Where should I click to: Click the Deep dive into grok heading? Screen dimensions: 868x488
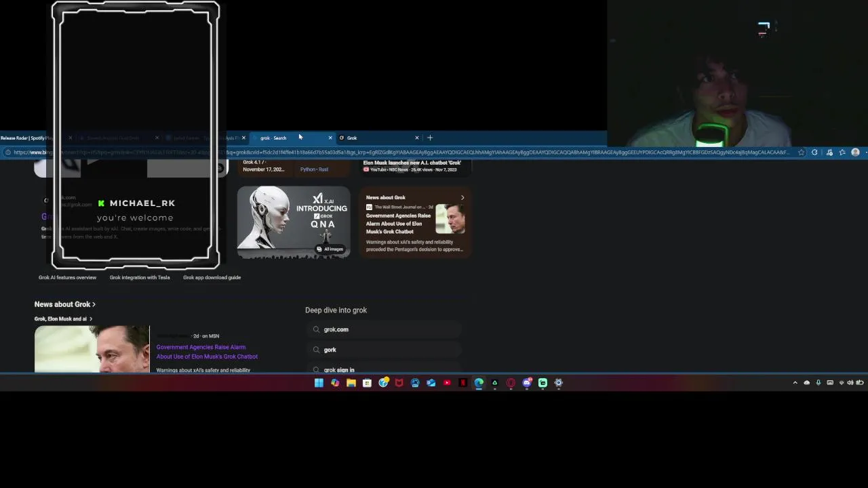click(336, 310)
